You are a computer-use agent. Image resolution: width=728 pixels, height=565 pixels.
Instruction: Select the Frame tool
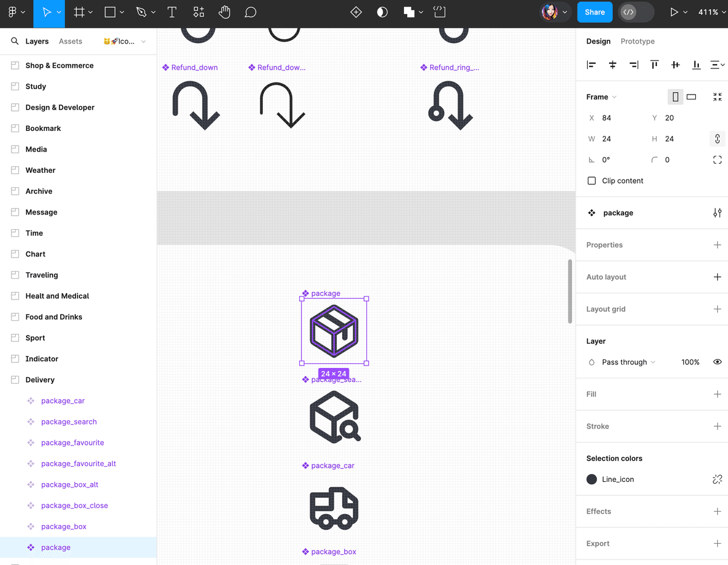coord(79,12)
